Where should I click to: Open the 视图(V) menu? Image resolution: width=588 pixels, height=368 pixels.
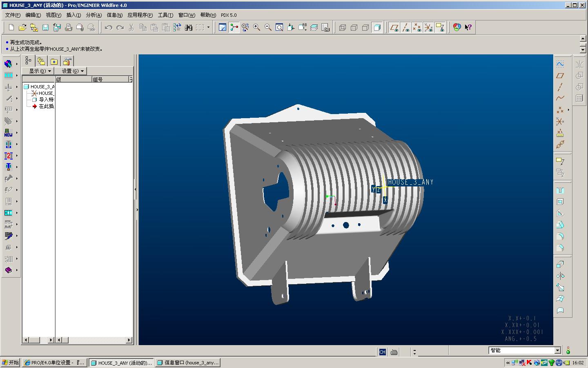pyautogui.click(x=53, y=15)
